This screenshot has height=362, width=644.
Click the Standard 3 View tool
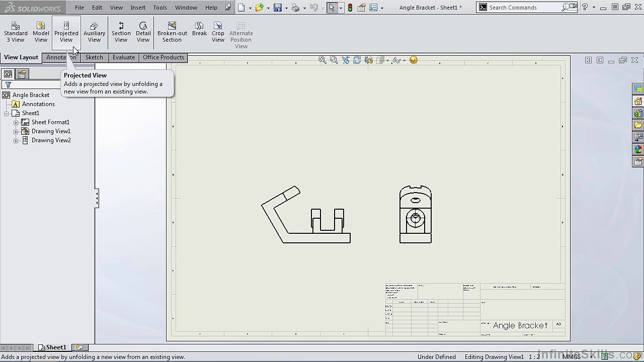(16, 33)
